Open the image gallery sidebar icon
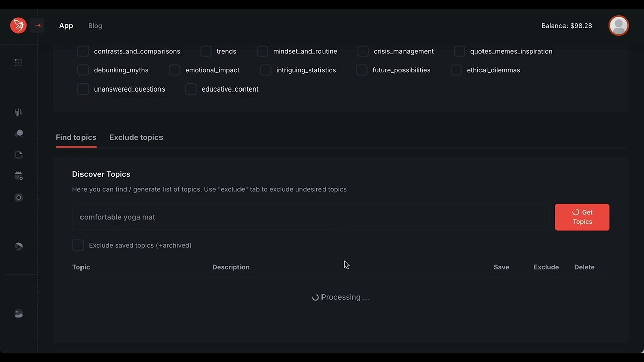This screenshot has width=644, height=362. pyautogui.click(x=19, y=314)
